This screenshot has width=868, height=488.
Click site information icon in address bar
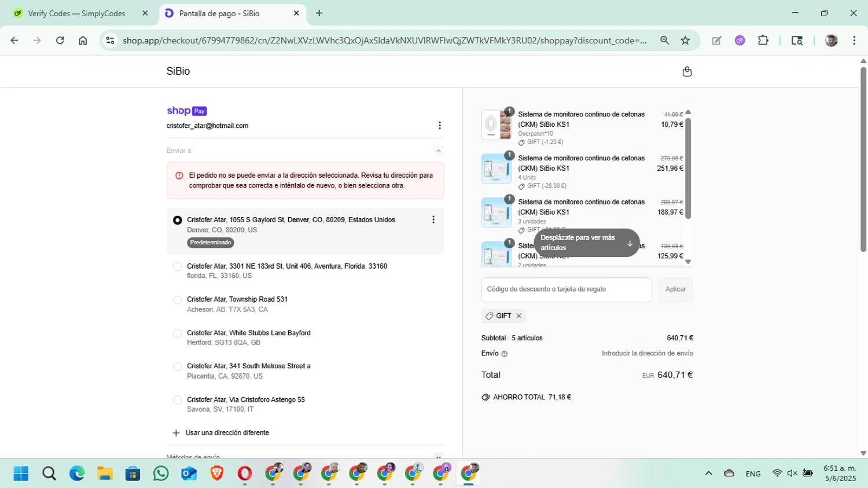coord(111,41)
